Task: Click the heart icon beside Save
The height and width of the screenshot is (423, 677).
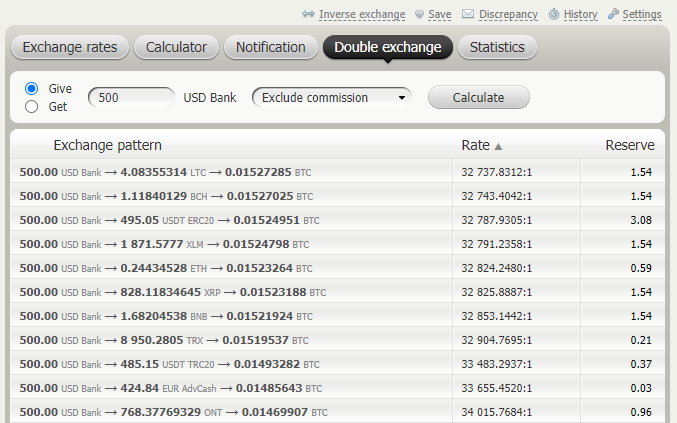Action: [x=419, y=14]
